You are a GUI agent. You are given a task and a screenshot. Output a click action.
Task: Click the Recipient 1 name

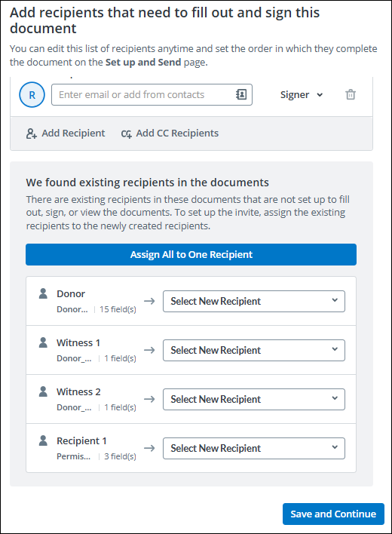[81, 440]
